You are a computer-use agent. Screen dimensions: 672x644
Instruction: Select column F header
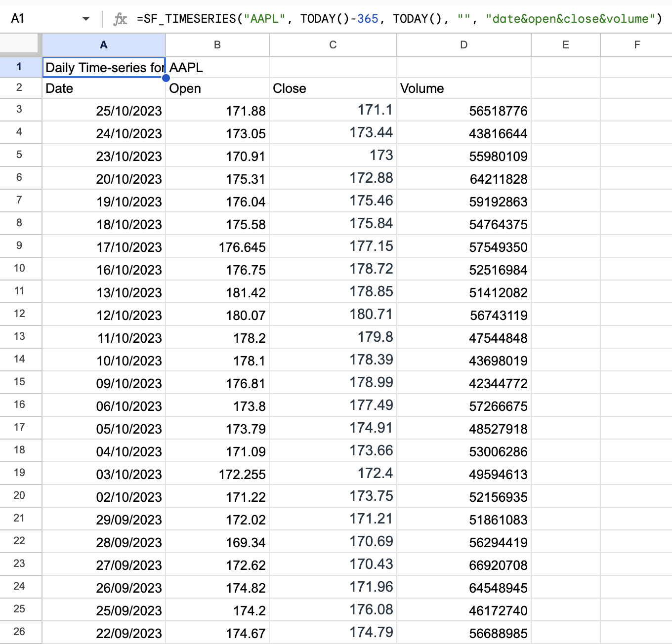[637, 45]
